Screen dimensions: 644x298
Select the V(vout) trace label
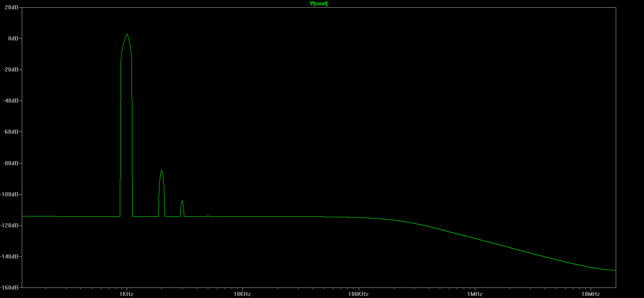coord(319,4)
